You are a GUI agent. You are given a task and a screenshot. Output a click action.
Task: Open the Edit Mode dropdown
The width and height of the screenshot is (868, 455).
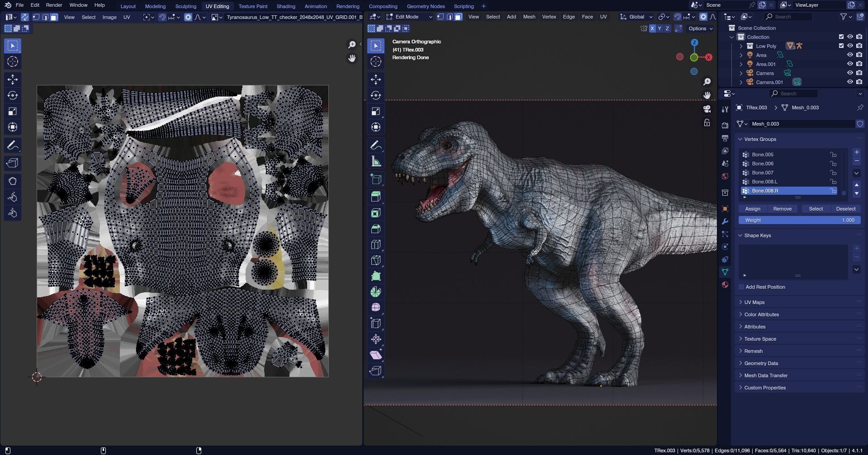tap(409, 17)
